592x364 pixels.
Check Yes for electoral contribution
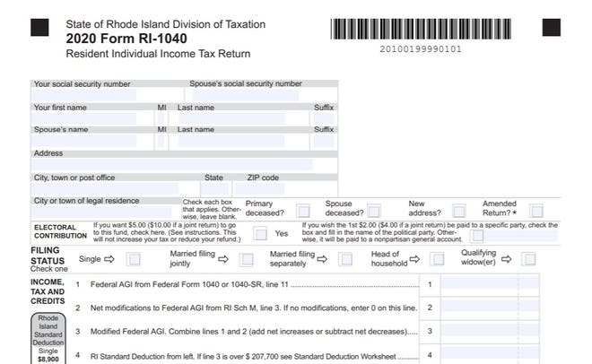pyautogui.click(x=259, y=234)
